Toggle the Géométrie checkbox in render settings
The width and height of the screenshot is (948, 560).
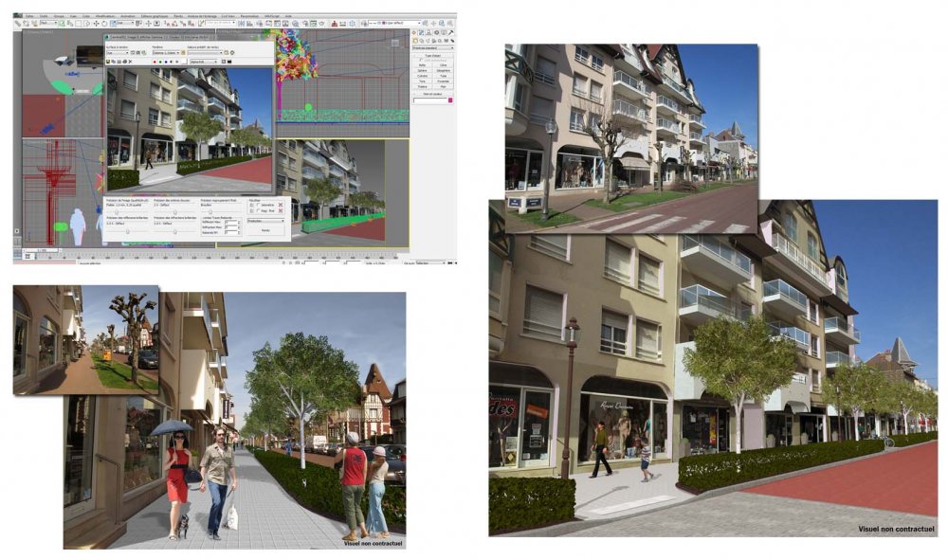(x=258, y=205)
